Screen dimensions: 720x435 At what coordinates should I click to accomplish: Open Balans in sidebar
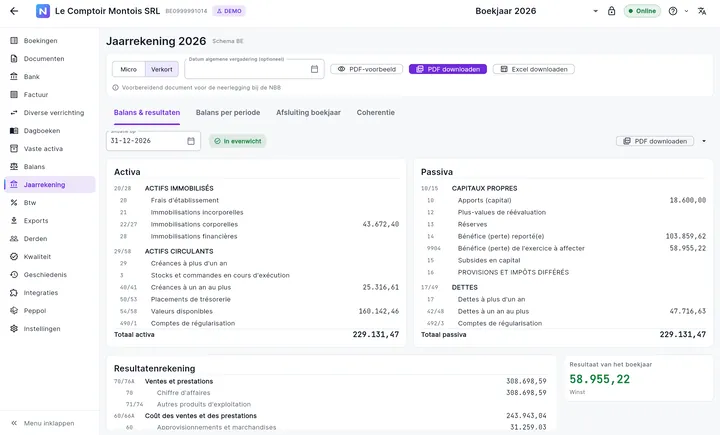[50, 166]
